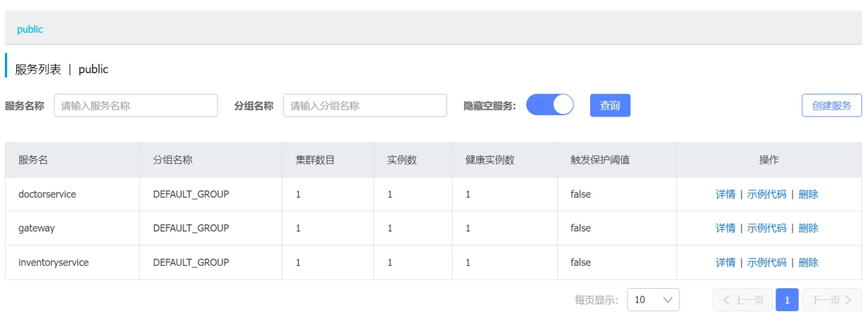The image size is (868, 321).
Task: Select the public namespace tab
Action: [x=30, y=29]
